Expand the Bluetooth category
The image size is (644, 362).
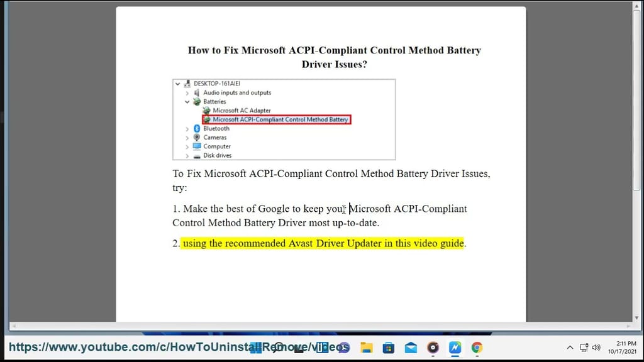click(x=186, y=129)
